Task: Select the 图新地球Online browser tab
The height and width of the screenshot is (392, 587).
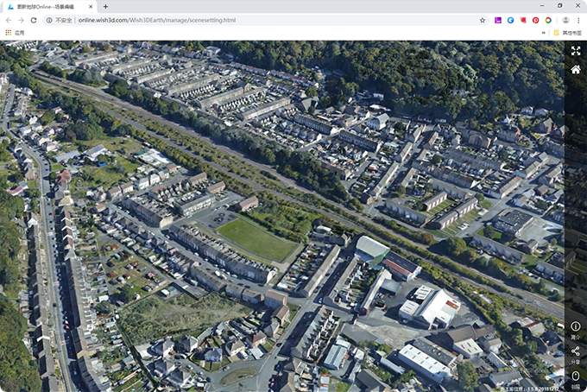Action: tap(50, 7)
